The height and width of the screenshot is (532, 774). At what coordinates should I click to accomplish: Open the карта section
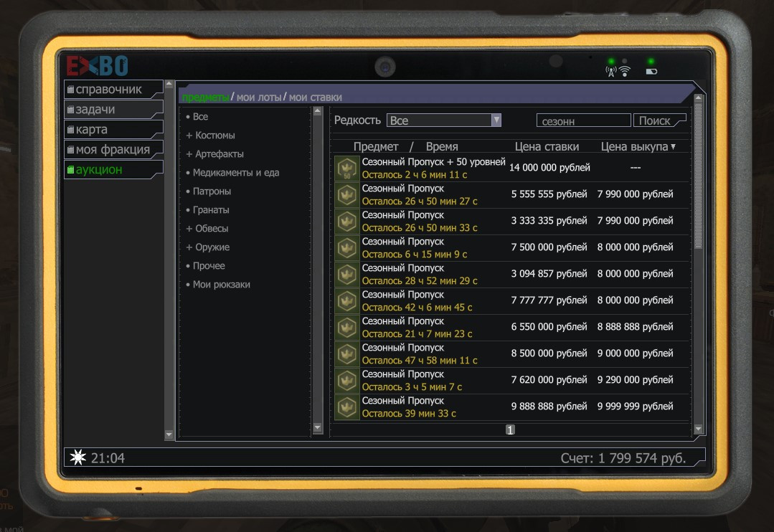click(113, 129)
